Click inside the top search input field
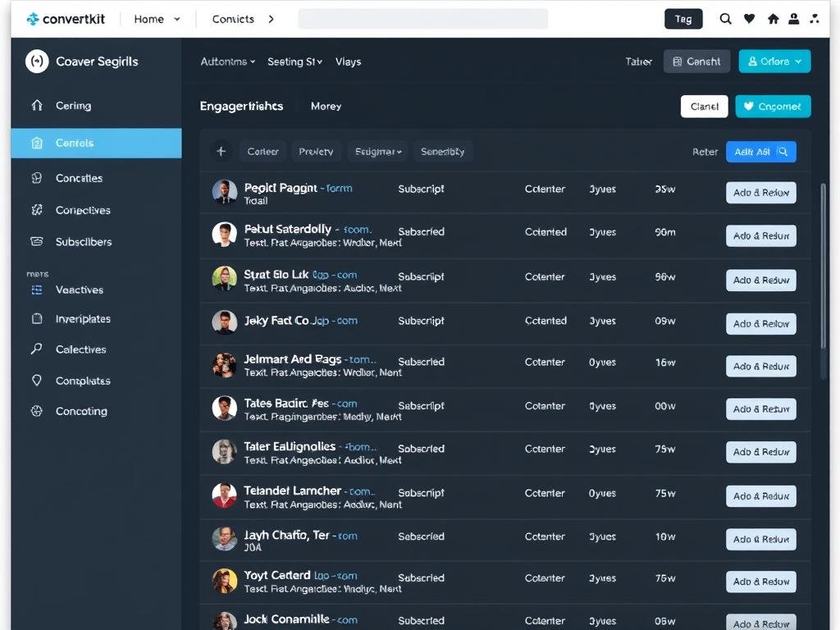 pos(422,18)
